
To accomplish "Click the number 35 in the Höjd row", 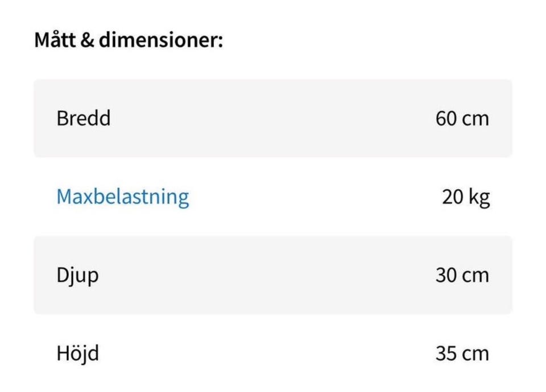I will [x=447, y=353].
